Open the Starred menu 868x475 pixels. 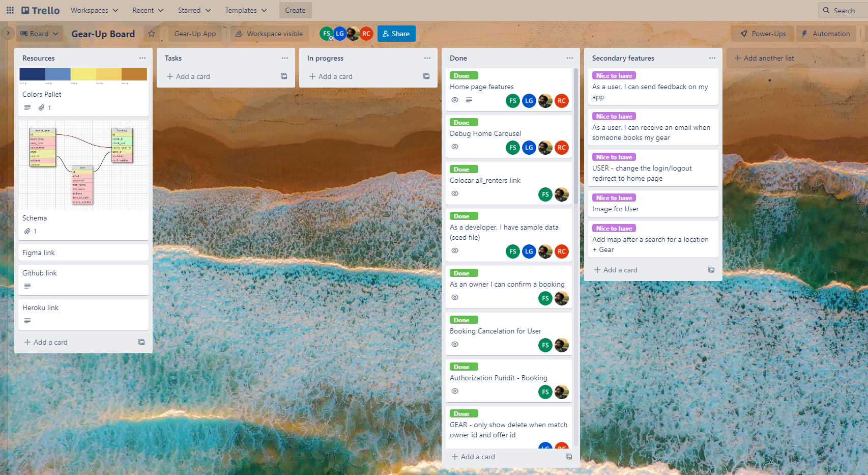(x=194, y=10)
